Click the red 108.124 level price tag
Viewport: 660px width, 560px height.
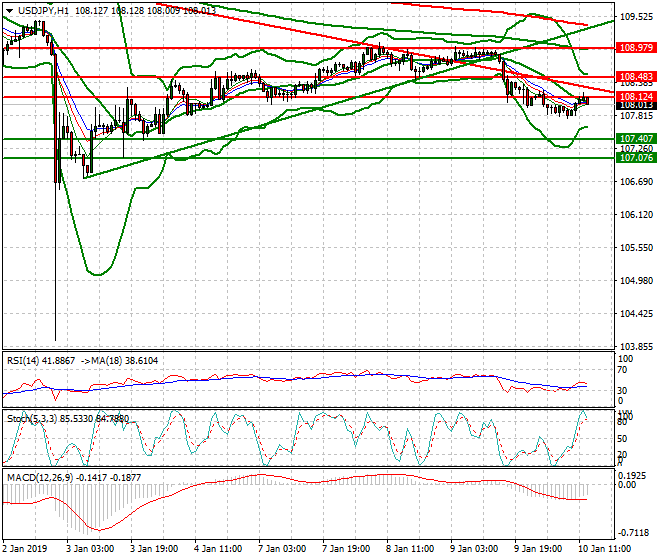pyautogui.click(x=636, y=96)
